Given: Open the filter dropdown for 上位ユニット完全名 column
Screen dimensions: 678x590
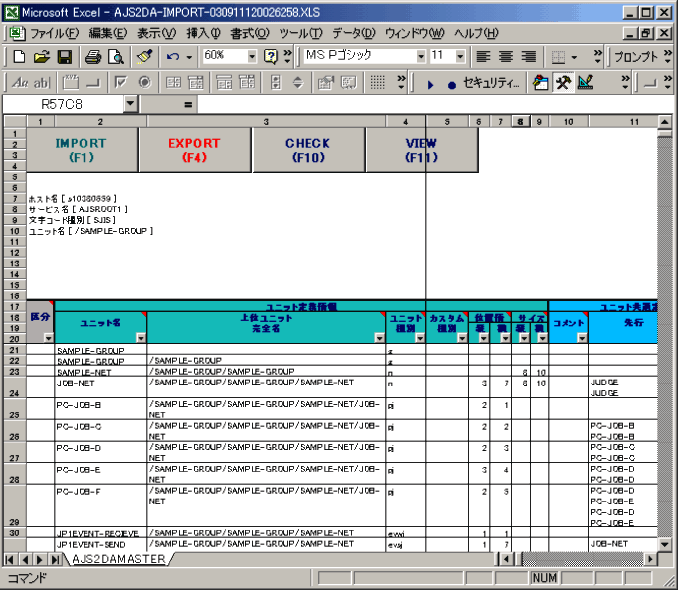Looking at the screenshot, I should (380, 338).
